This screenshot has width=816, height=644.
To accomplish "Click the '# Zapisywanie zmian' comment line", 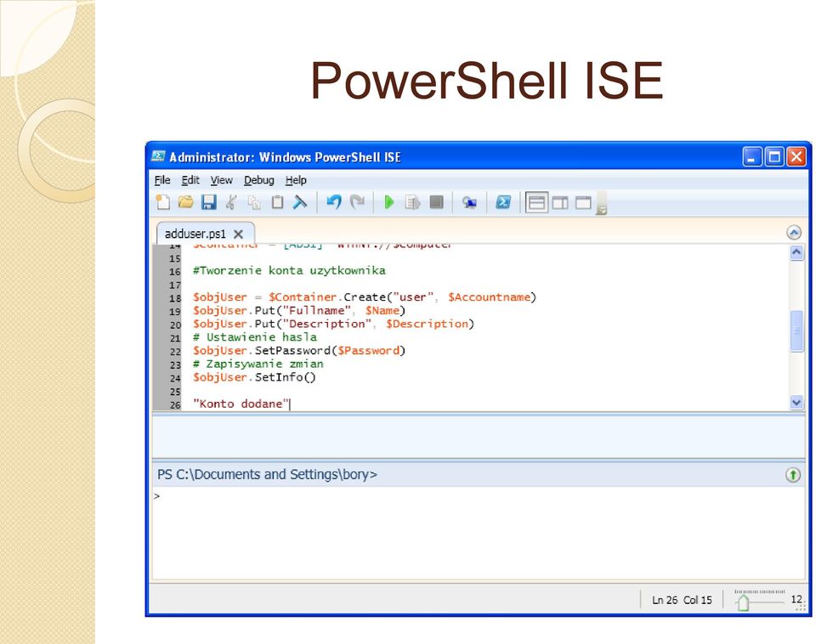I will pyautogui.click(x=258, y=364).
